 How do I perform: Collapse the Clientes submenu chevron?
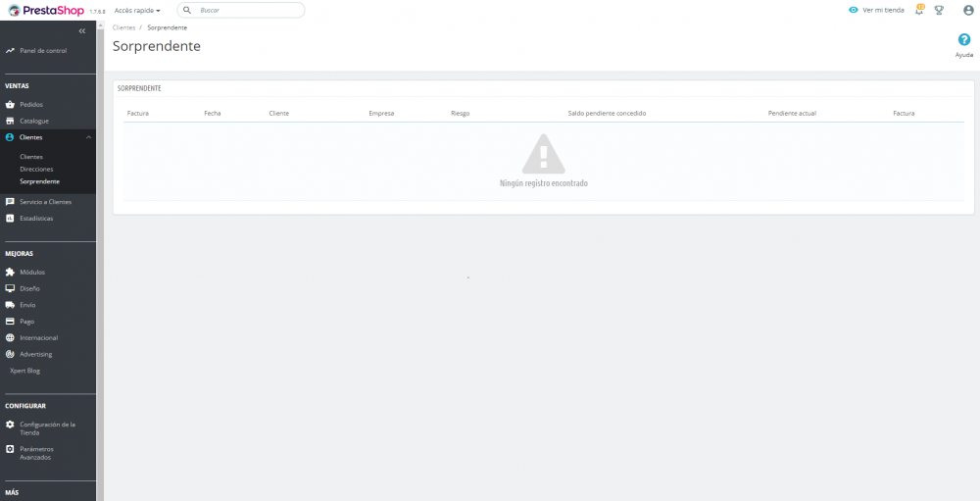point(88,137)
